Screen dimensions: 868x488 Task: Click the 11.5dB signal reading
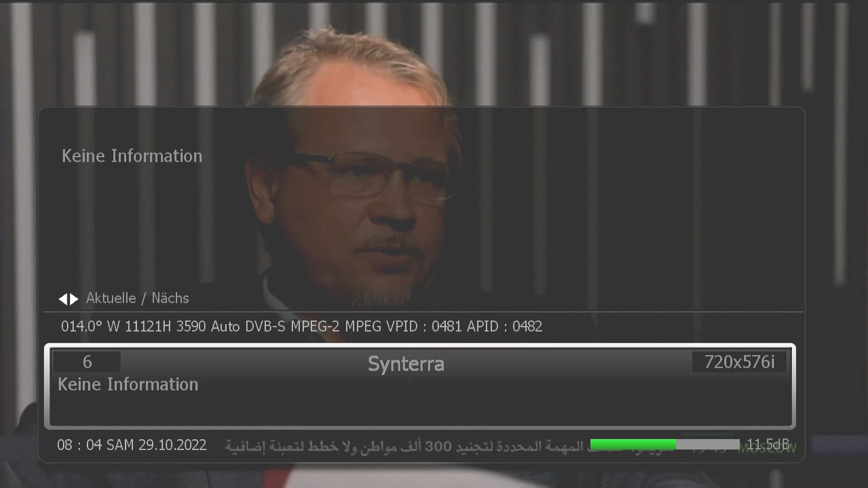coord(768,445)
